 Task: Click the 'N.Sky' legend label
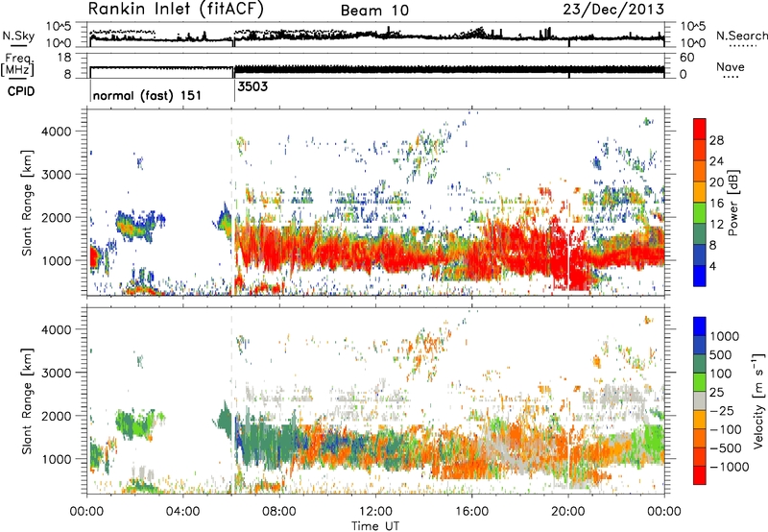pos(18,36)
